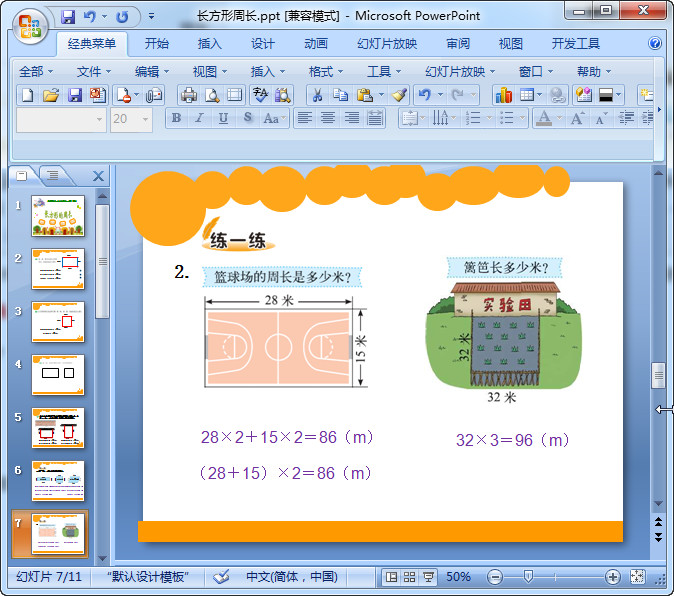Open the 审阅 ribbon tab

(x=458, y=43)
